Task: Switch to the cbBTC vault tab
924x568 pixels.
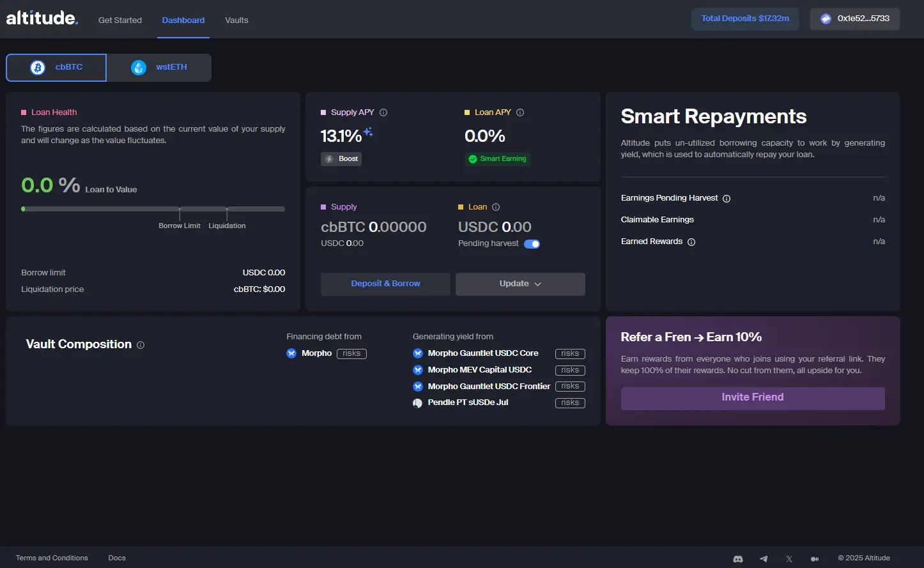Action: [x=56, y=68]
